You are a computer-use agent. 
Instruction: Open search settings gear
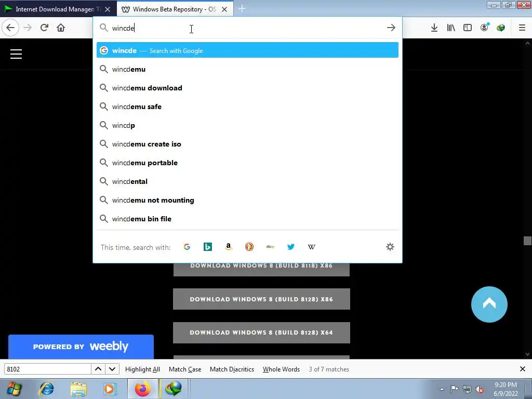tap(390, 247)
